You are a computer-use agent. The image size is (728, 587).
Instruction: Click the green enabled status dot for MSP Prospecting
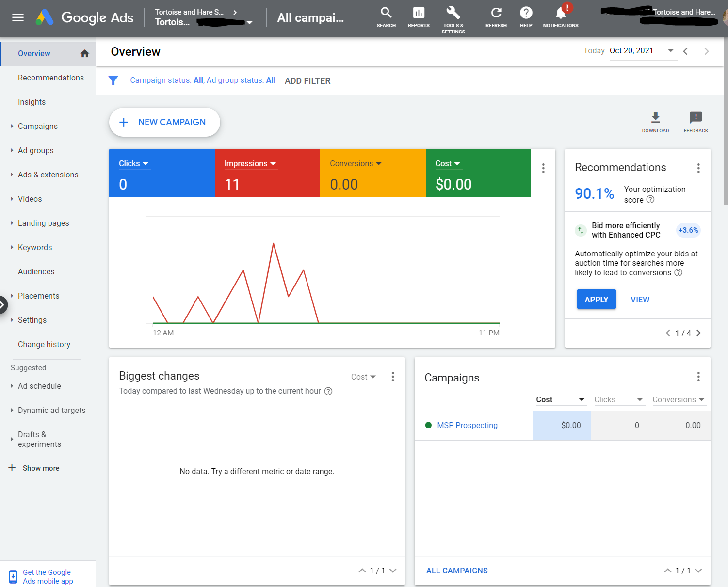click(428, 425)
